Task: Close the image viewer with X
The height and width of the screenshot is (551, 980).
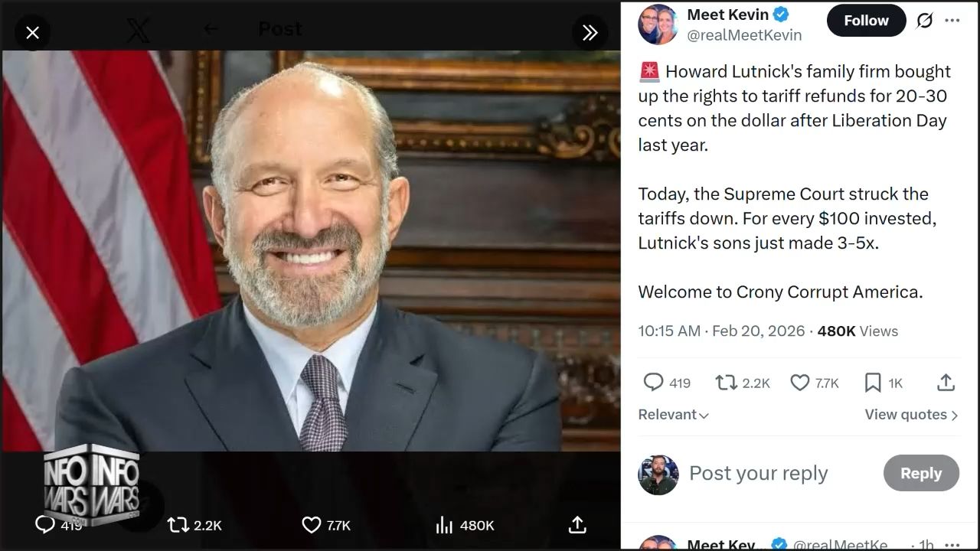Action: (32, 32)
